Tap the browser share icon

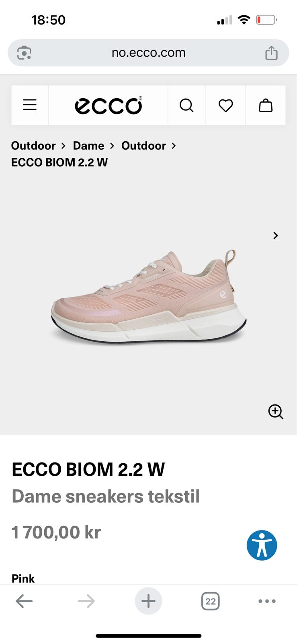click(x=271, y=53)
